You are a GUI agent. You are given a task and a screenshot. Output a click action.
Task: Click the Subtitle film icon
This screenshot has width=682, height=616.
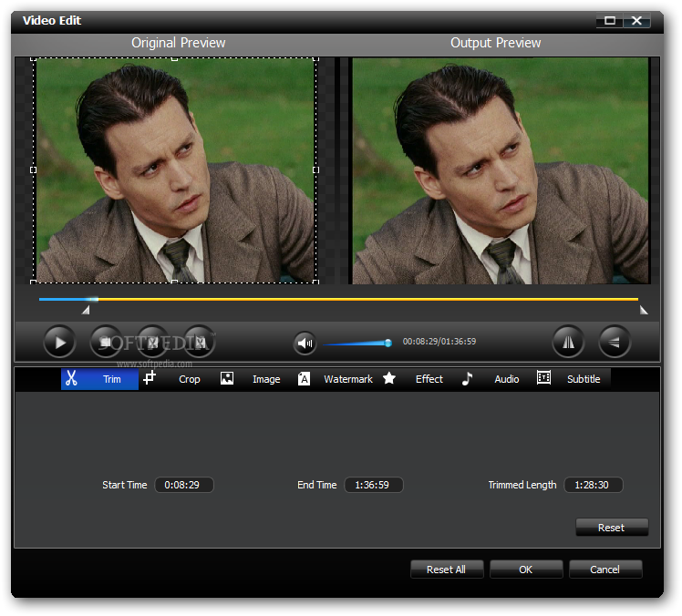[543, 378]
